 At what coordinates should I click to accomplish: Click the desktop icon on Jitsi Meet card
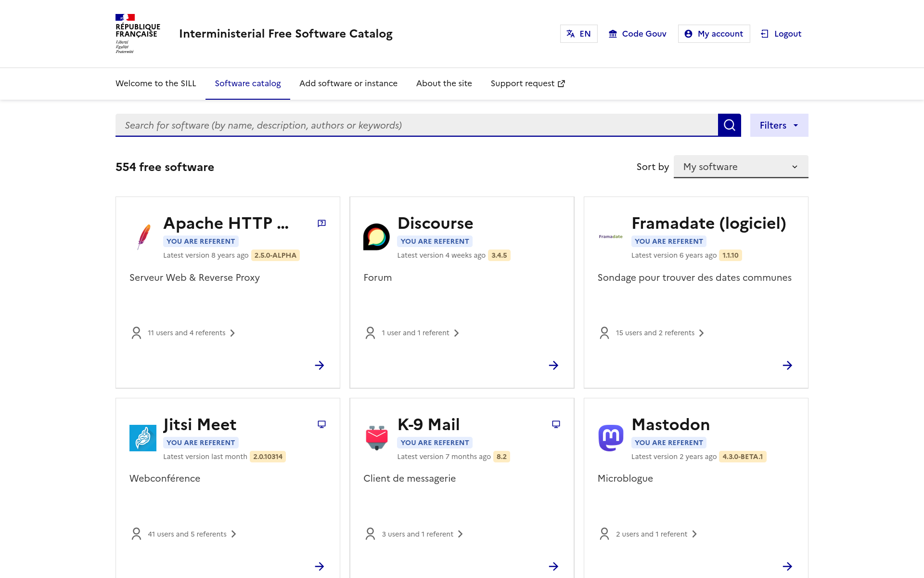coord(321,424)
